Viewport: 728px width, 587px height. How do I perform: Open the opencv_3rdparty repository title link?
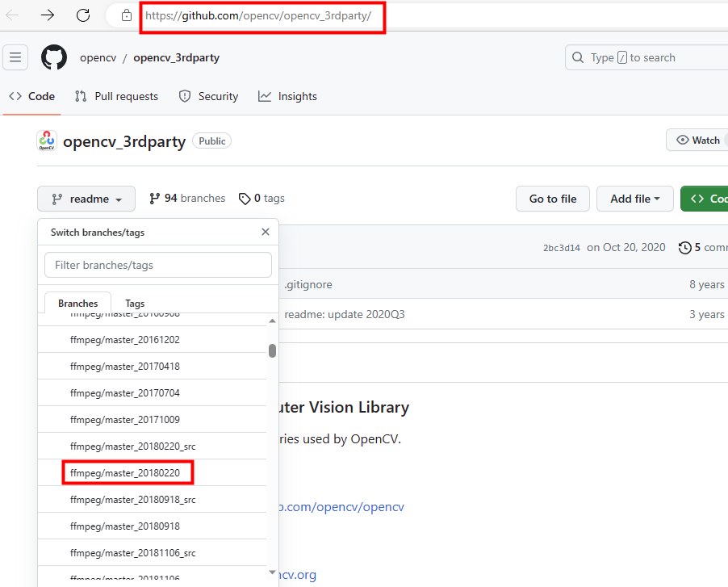(x=124, y=141)
